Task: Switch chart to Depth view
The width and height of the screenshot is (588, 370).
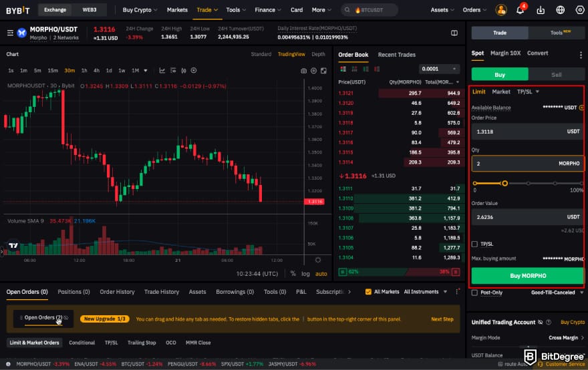Action: click(318, 54)
